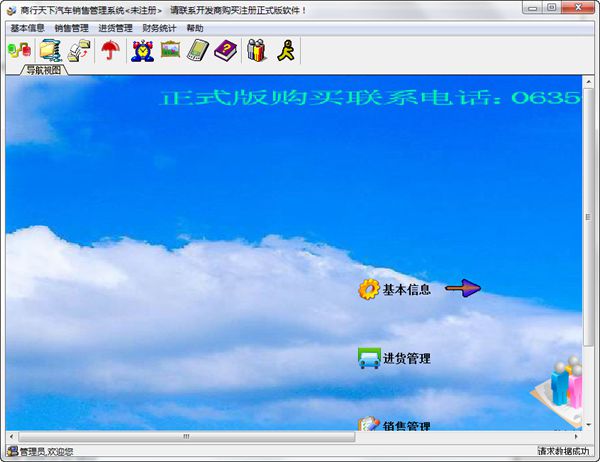Click the admin icon in the status bar
Image resolution: width=600 pixels, height=462 pixels.
12,451
